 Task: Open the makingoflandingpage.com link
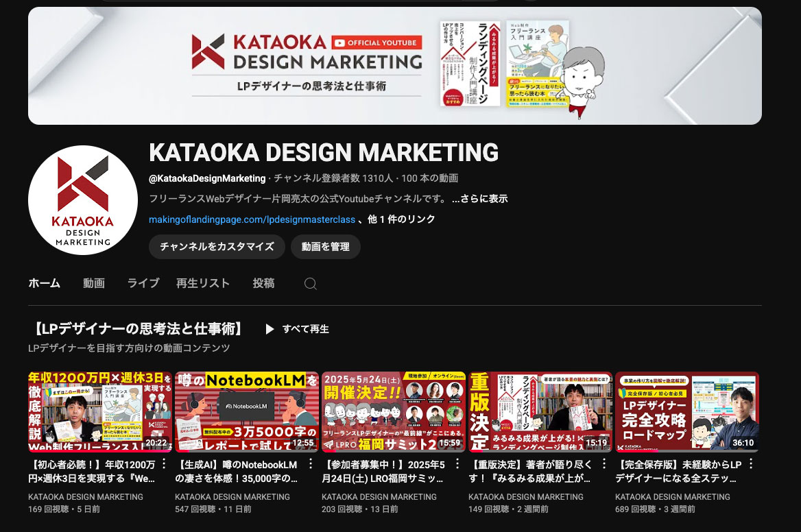point(252,219)
